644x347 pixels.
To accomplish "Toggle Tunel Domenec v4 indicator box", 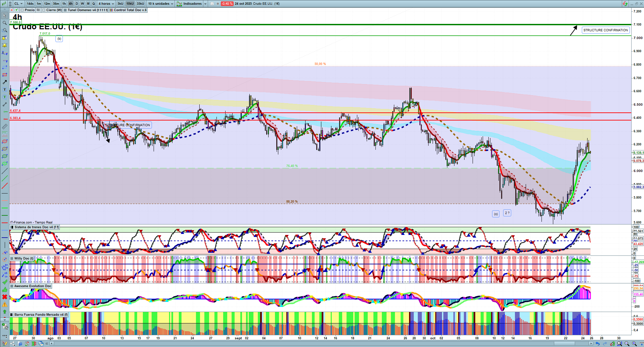I will pos(65,10).
